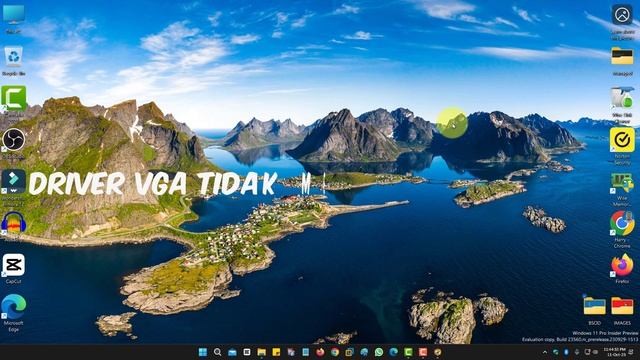Open the notification center icon
Viewport: 640px width, 360px height.
[631, 352]
